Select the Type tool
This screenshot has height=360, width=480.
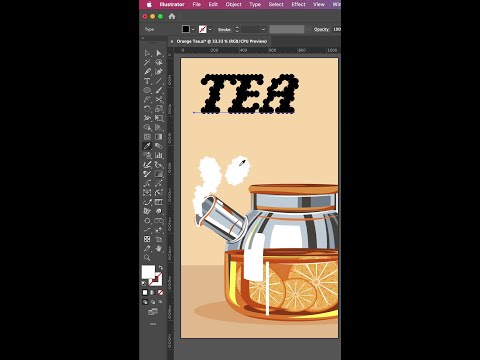point(147,81)
